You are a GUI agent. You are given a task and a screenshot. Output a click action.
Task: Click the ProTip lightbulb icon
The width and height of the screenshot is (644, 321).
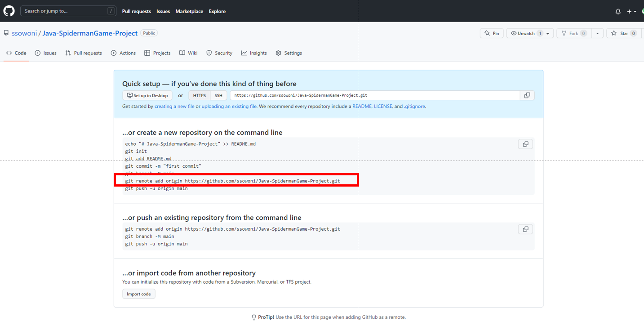[x=254, y=317]
